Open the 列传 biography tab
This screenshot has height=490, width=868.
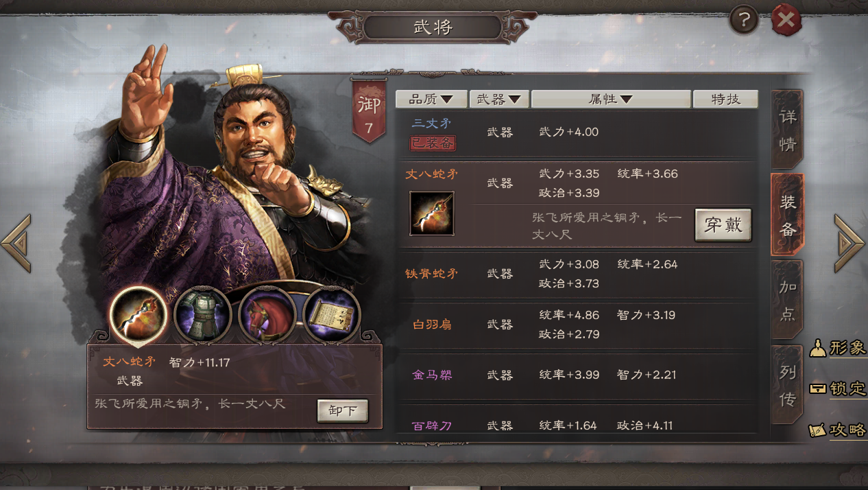[787, 385]
